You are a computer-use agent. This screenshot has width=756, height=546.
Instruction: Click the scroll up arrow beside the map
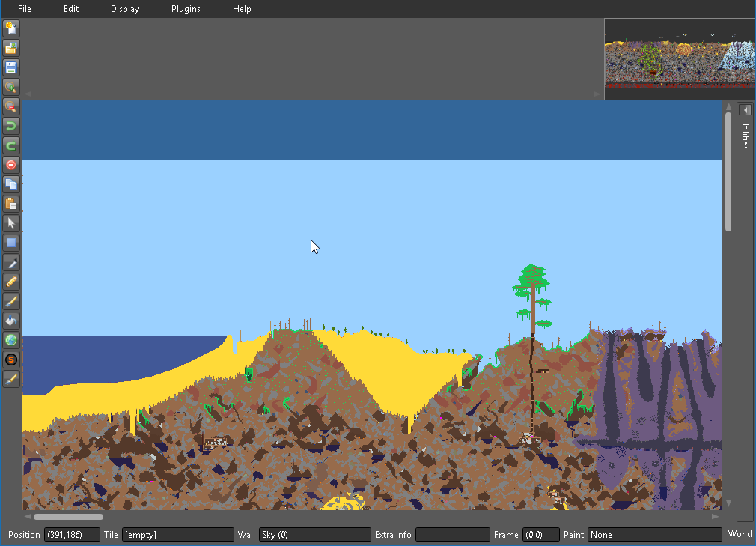point(728,106)
